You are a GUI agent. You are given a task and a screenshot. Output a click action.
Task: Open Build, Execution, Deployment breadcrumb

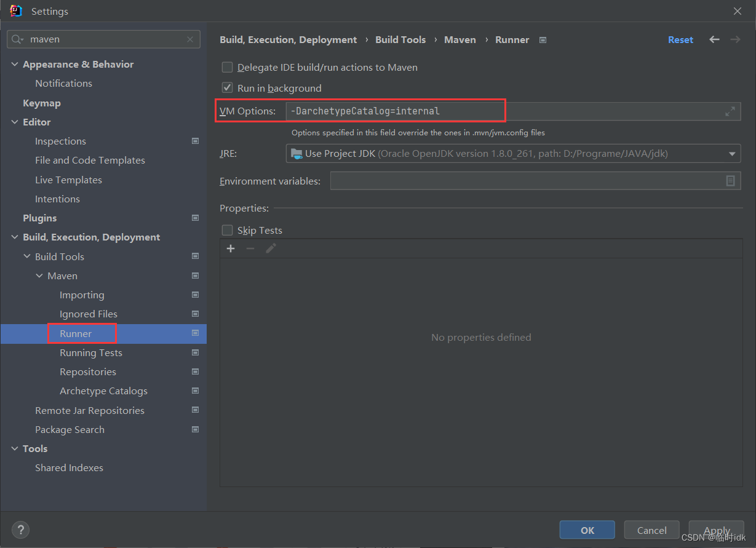[x=288, y=39]
